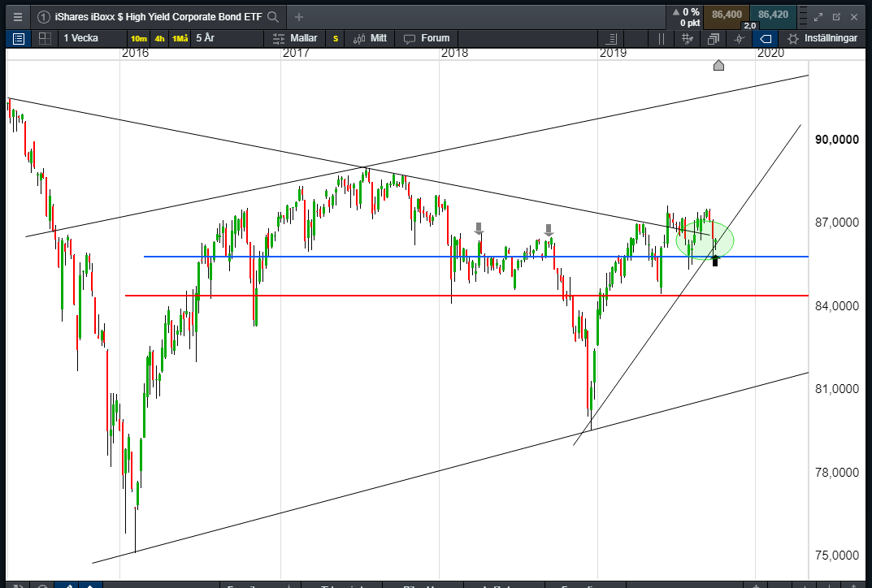The width and height of the screenshot is (872, 588).
Task: Click the circled number 1 chart badge
Action: coord(43,17)
